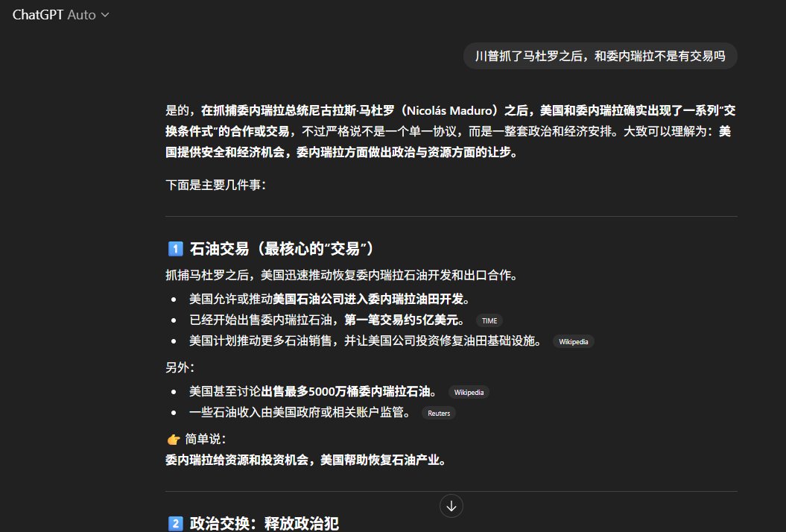Click the name Nicolás Maduro in the reply
The width and height of the screenshot is (786, 532).
click(449, 110)
